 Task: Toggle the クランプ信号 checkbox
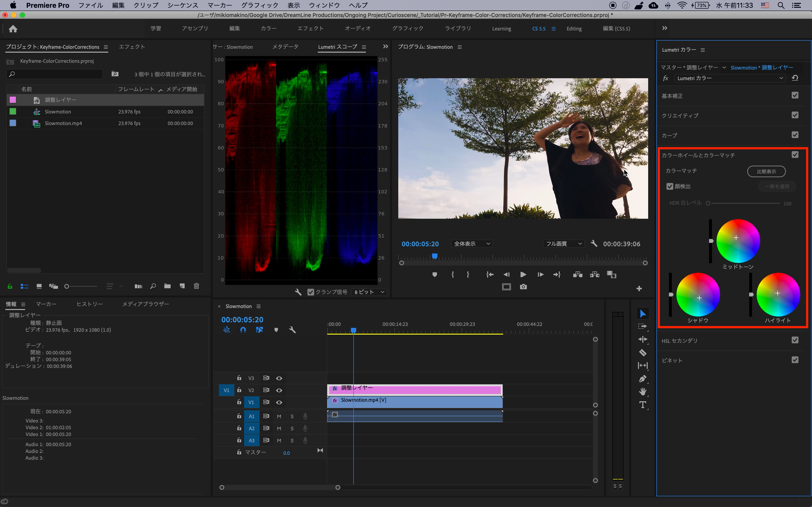click(311, 292)
